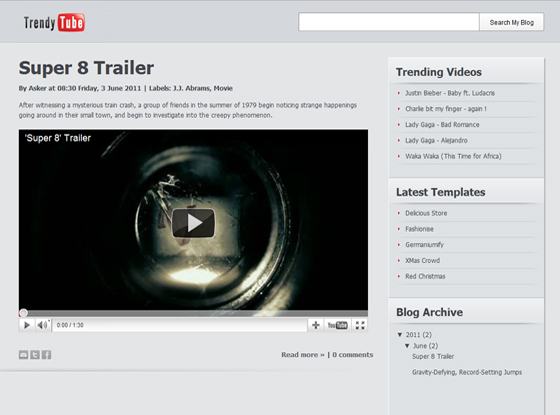
Task: Open the Delicious Store template link
Action: pyautogui.click(x=426, y=213)
